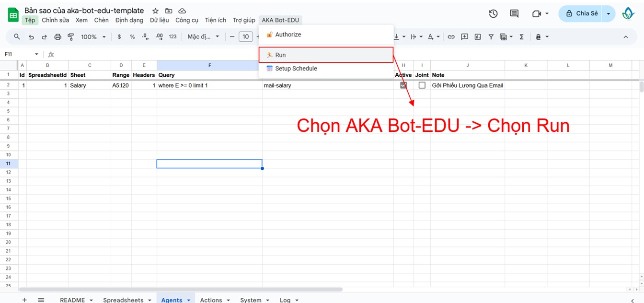
Task: Click the Chia Sẻ share button
Action: tap(581, 14)
